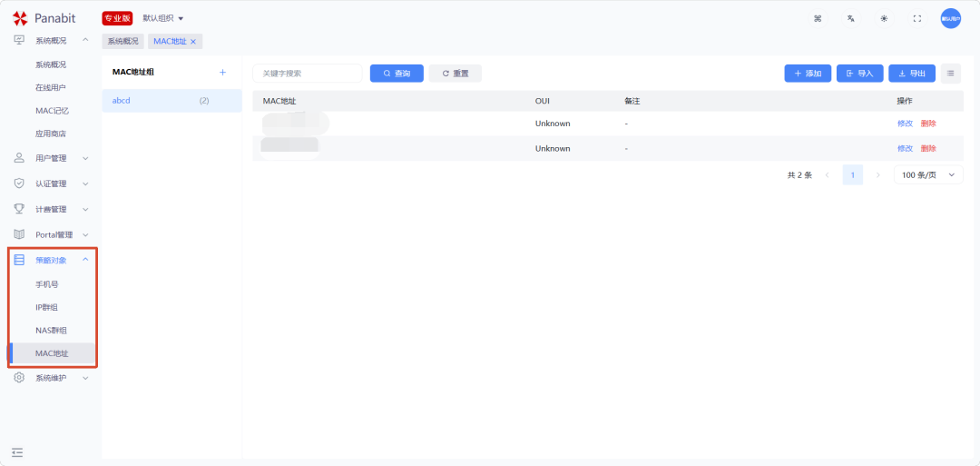Expand the Portal管理 menu chevron
980x466 pixels.
pyautogui.click(x=85, y=235)
